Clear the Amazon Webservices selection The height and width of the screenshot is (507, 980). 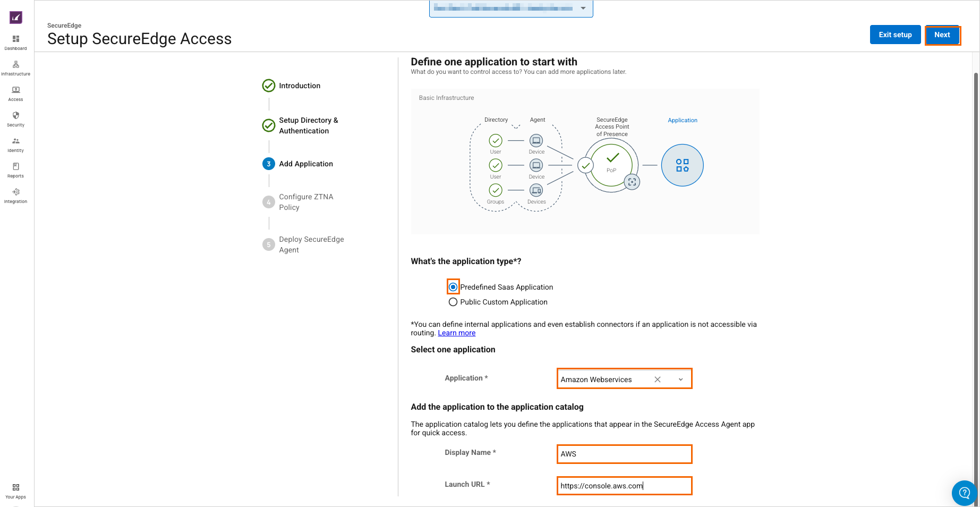pyautogui.click(x=658, y=379)
